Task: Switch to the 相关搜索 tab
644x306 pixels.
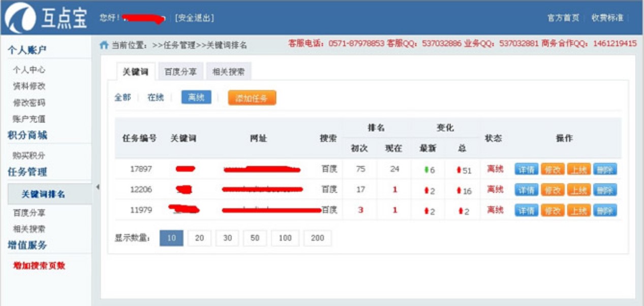Action: [x=229, y=72]
